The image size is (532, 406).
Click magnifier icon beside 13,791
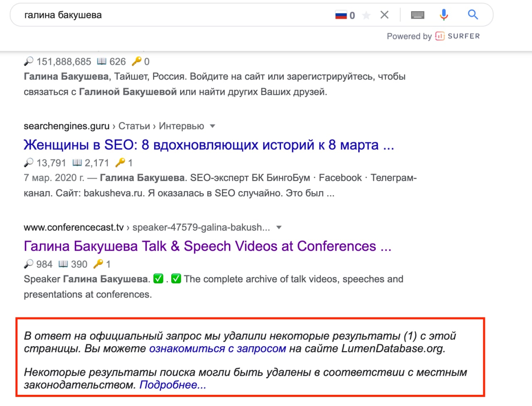pyautogui.click(x=28, y=162)
